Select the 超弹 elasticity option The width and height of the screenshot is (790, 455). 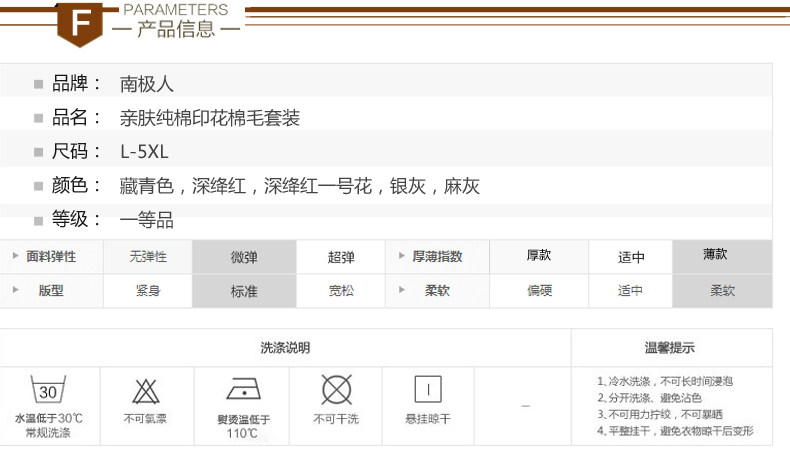341,257
